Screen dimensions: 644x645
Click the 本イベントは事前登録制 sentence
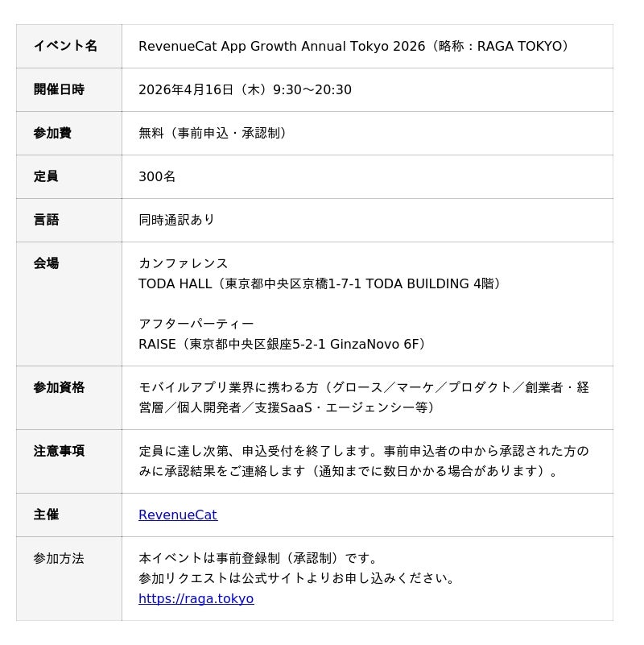point(258,558)
